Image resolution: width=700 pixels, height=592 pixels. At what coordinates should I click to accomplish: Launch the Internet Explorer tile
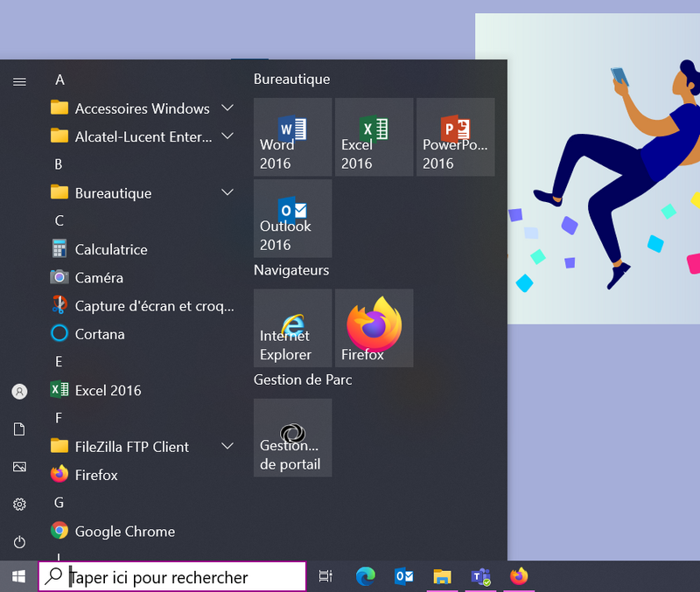[292, 328]
